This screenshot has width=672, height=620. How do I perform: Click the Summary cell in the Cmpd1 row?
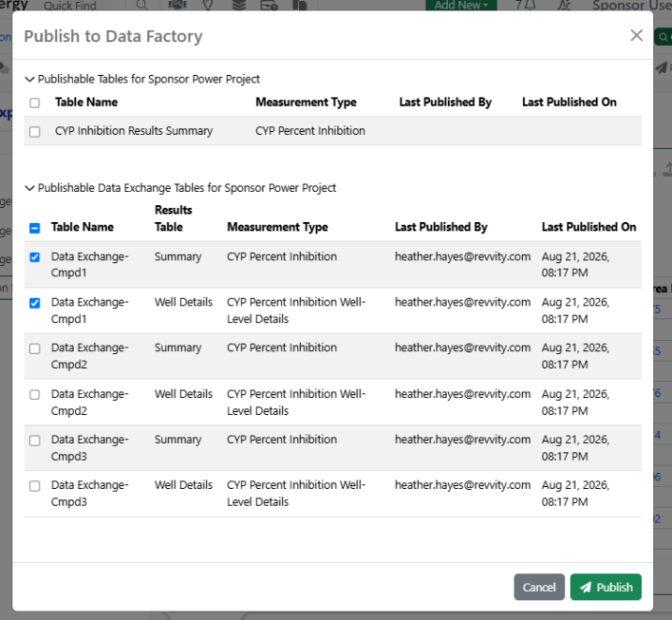178,257
